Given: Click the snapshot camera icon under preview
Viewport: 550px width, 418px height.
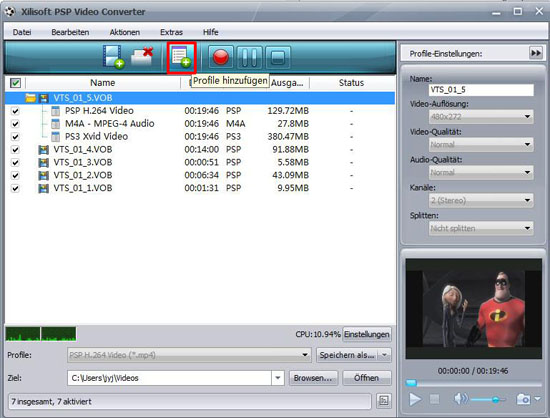Looking at the screenshot, I should (523, 399).
